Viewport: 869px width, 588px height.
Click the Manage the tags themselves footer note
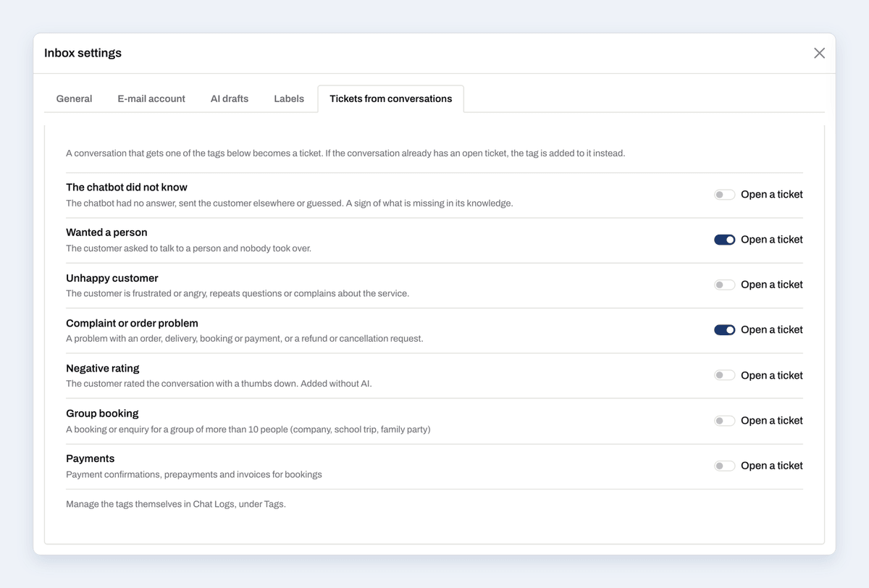pyautogui.click(x=176, y=504)
